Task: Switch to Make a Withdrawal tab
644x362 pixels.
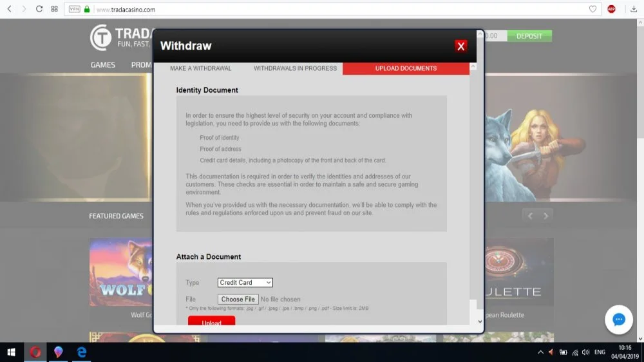Action: [x=201, y=68]
